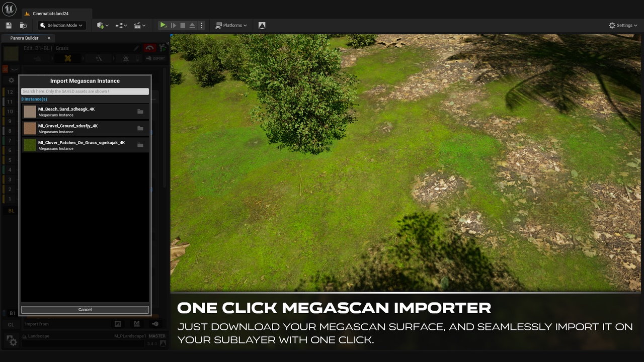Click the search field in Import Megascan Instance

pos(85,92)
